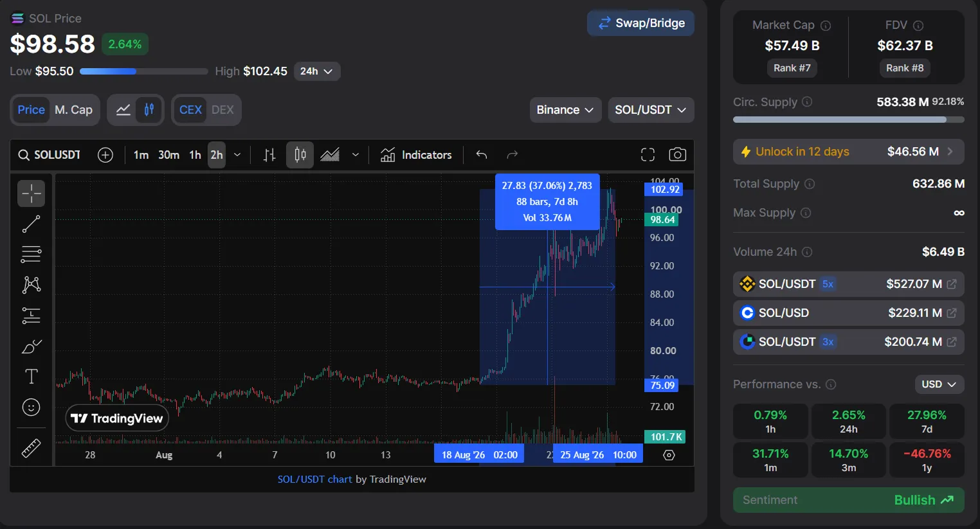The image size is (980, 529).
Task: Click the Rank #8 FDV badge
Action: pos(905,68)
